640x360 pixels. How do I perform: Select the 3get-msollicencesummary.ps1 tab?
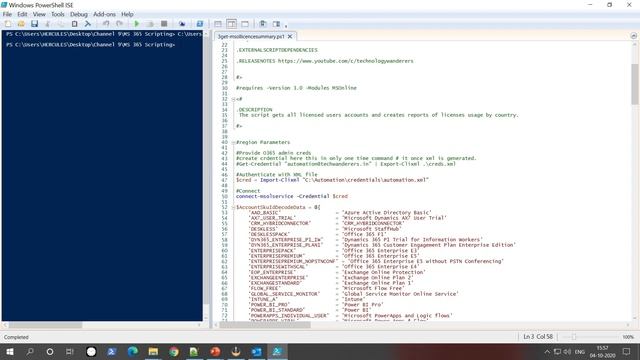coord(251,36)
